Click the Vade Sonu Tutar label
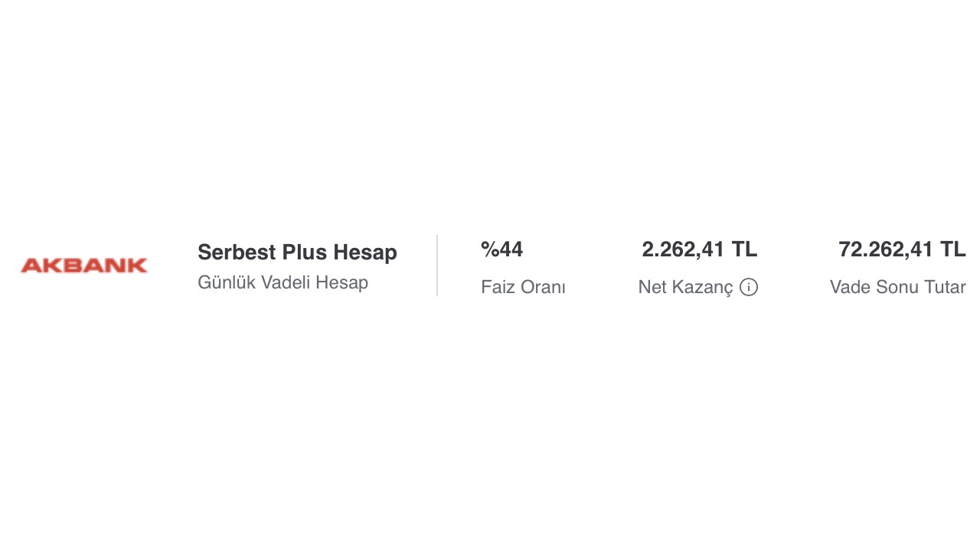 (897, 287)
